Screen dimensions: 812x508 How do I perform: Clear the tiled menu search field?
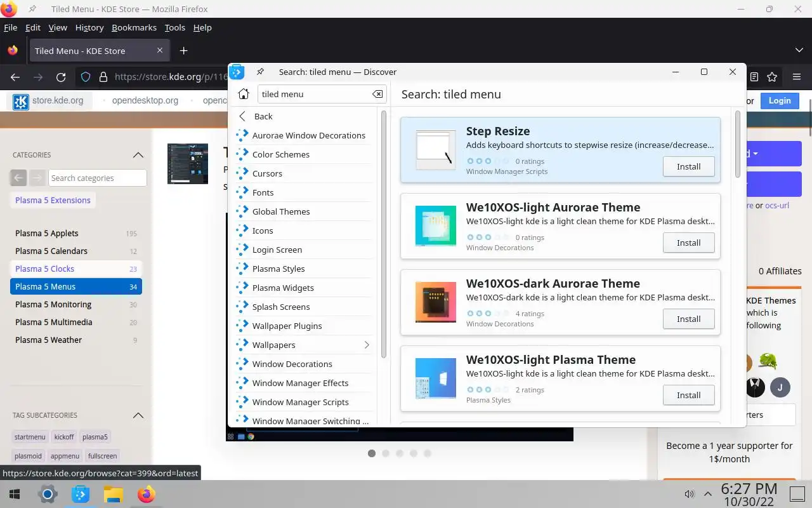click(x=377, y=94)
